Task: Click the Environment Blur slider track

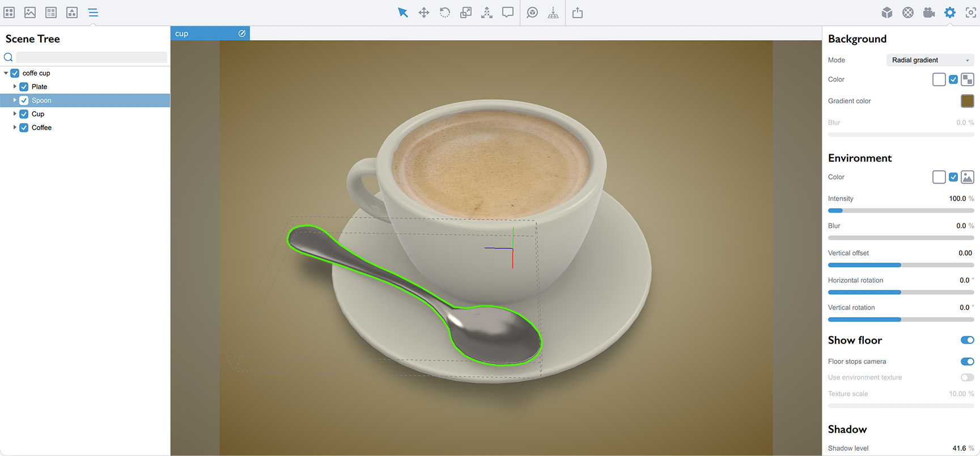Action: (901, 238)
